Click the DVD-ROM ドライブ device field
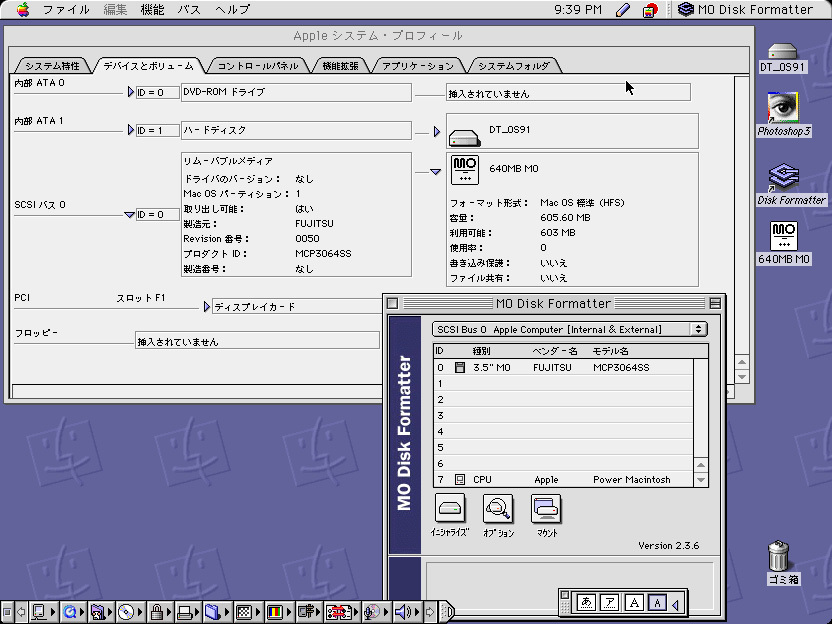The height and width of the screenshot is (624, 832). click(296, 92)
